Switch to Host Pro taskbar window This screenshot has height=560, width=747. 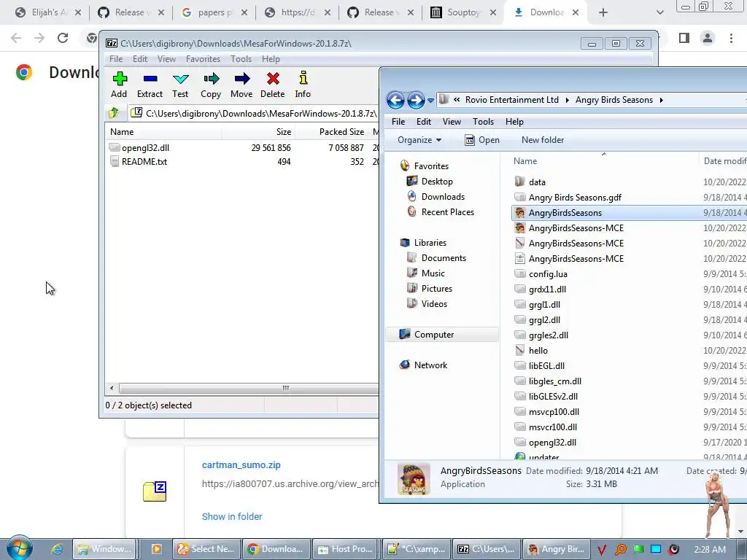coord(347,549)
